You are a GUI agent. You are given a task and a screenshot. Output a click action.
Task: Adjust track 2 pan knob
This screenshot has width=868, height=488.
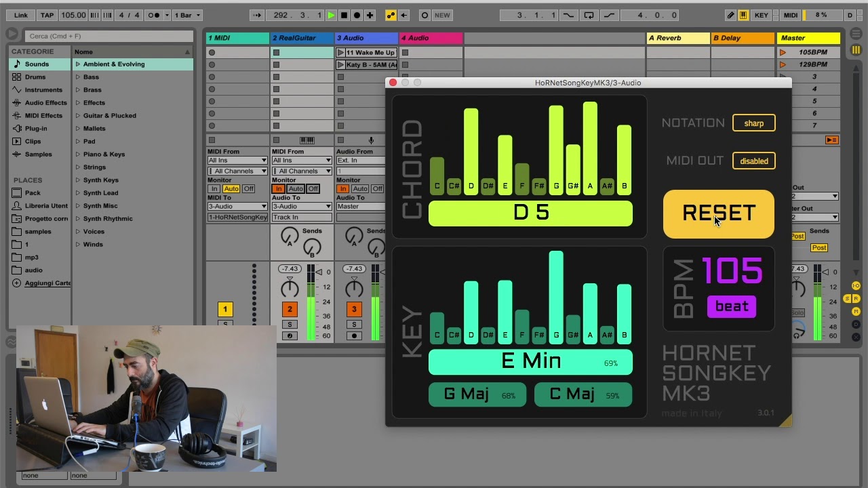[290, 288]
